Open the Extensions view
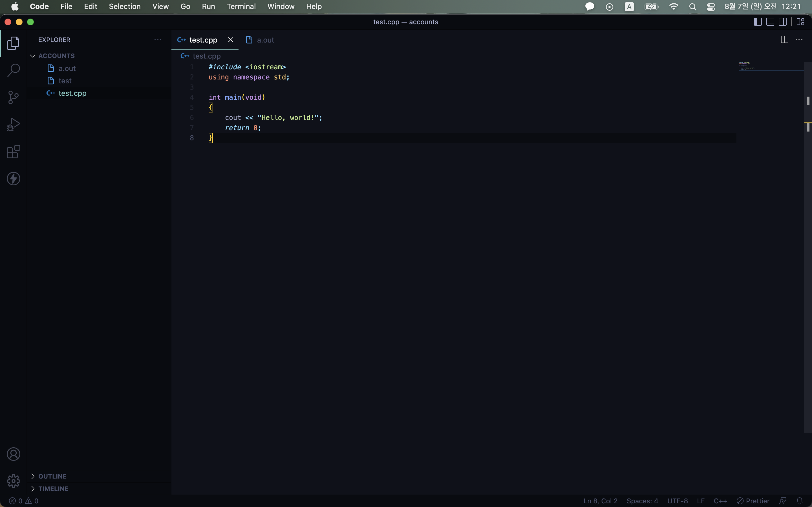 click(14, 152)
